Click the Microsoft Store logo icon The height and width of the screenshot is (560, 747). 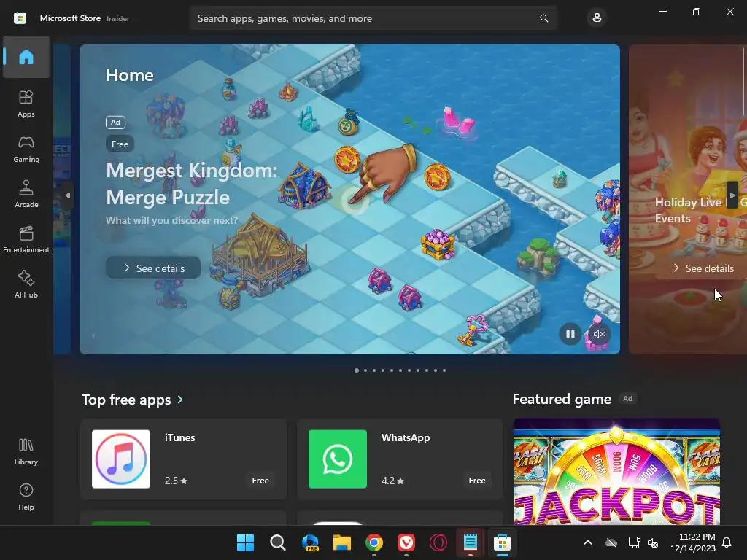click(20, 18)
